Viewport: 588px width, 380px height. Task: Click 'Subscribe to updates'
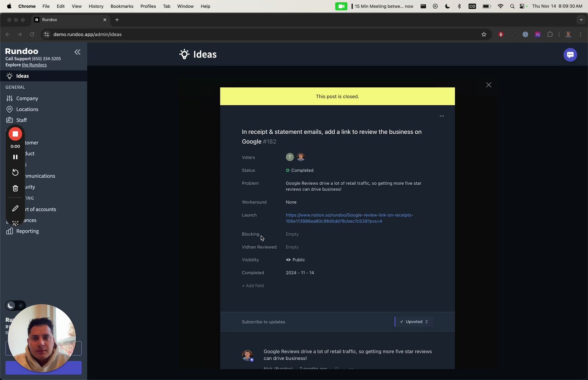(264, 322)
